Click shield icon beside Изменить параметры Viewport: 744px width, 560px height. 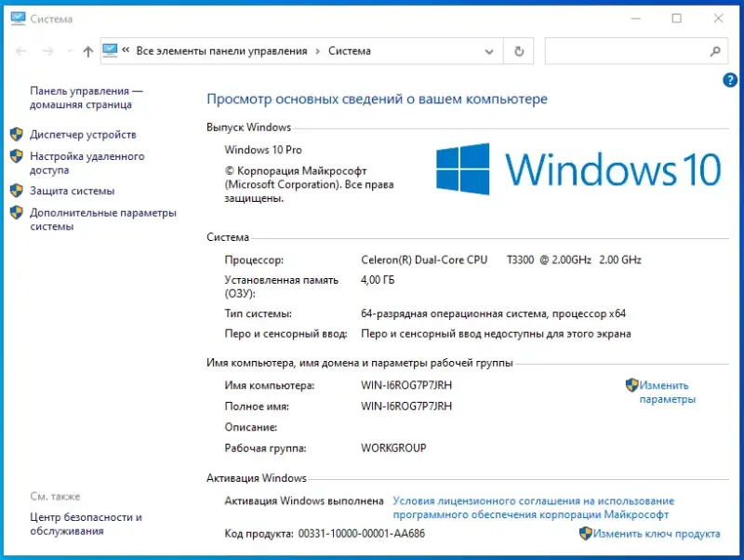click(x=631, y=385)
